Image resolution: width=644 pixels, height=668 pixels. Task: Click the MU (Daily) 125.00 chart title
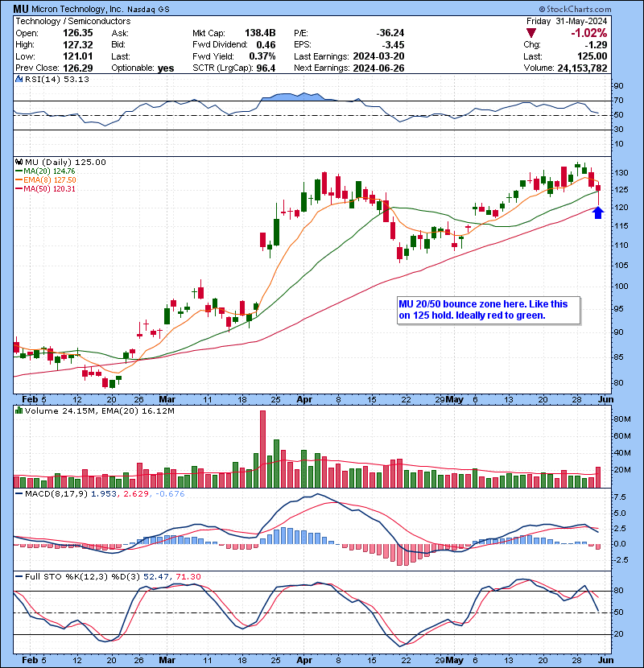[x=65, y=162]
